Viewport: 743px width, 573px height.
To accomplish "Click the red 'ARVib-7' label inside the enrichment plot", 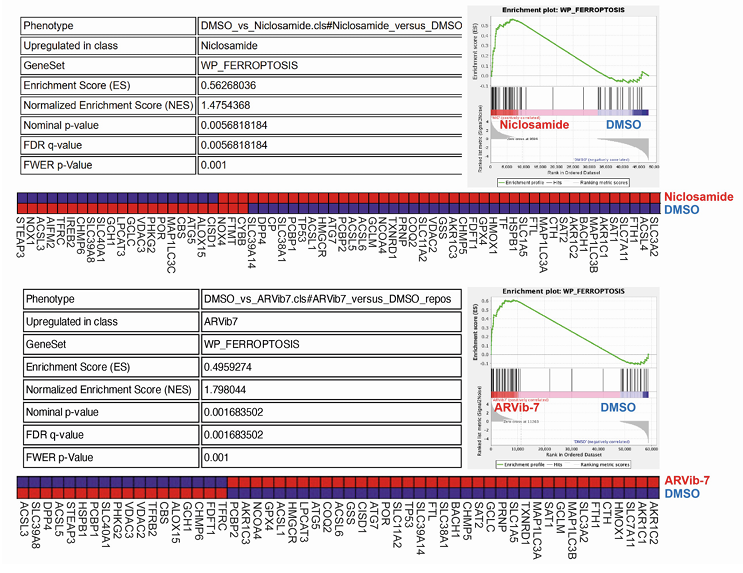I will [x=516, y=408].
